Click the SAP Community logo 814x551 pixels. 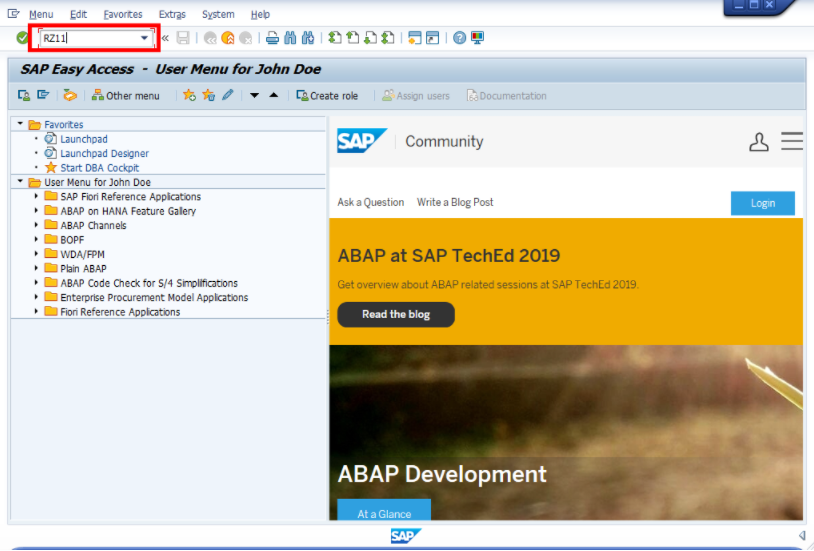(362, 141)
